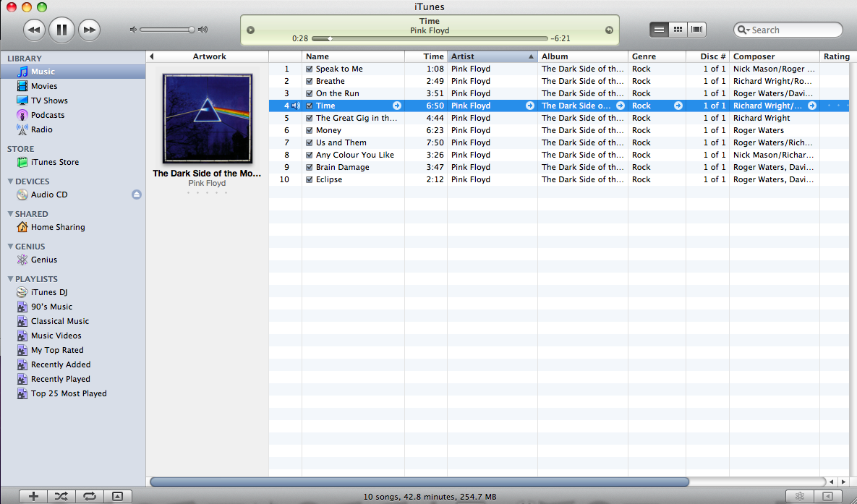This screenshot has width=857, height=504.
Task: Collapse the SHARED section
Action: [10, 214]
